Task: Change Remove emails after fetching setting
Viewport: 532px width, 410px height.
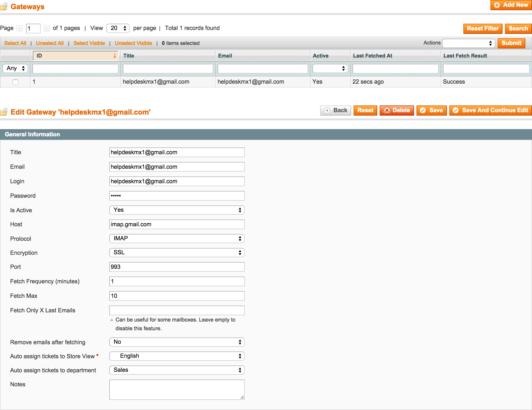Action: point(177,342)
